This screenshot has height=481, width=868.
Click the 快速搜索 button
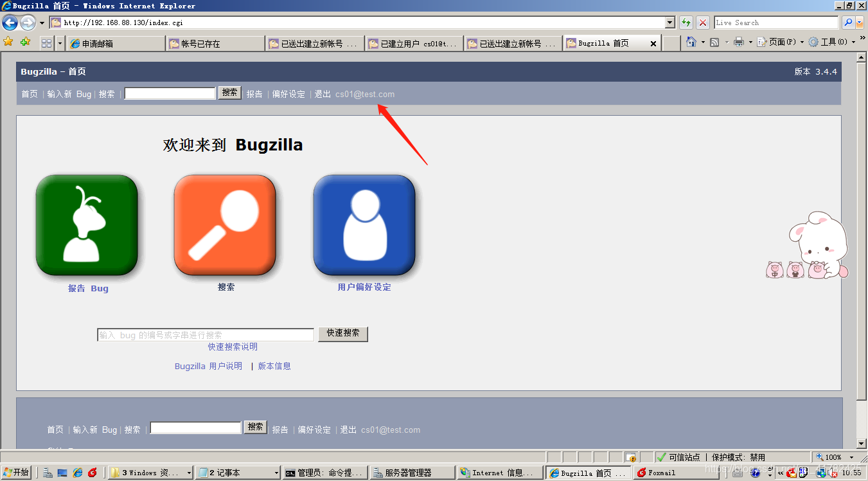[x=343, y=334]
